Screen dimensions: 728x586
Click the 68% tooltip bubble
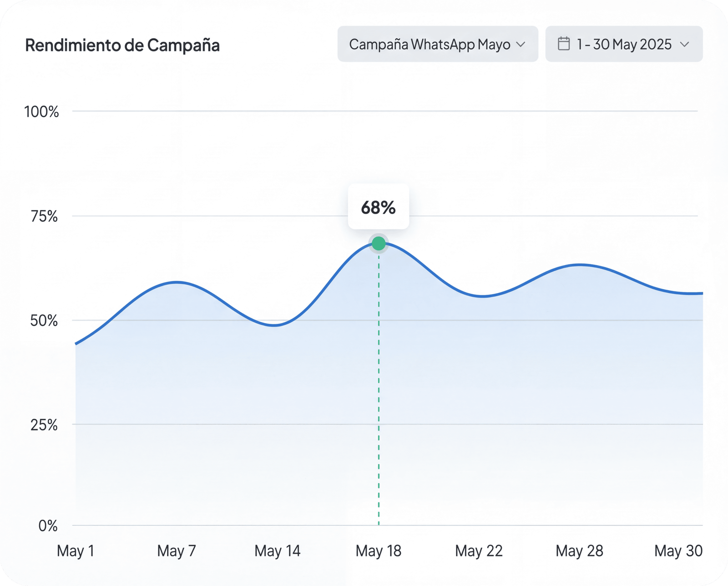tap(378, 207)
